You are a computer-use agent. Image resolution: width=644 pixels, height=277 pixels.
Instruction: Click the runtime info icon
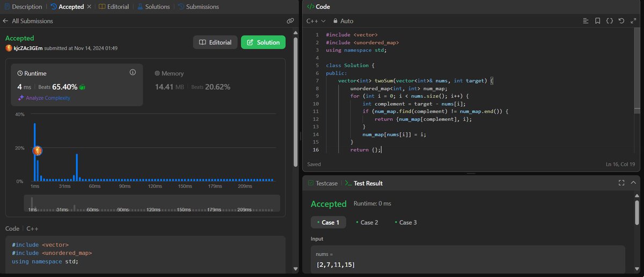(133, 72)
